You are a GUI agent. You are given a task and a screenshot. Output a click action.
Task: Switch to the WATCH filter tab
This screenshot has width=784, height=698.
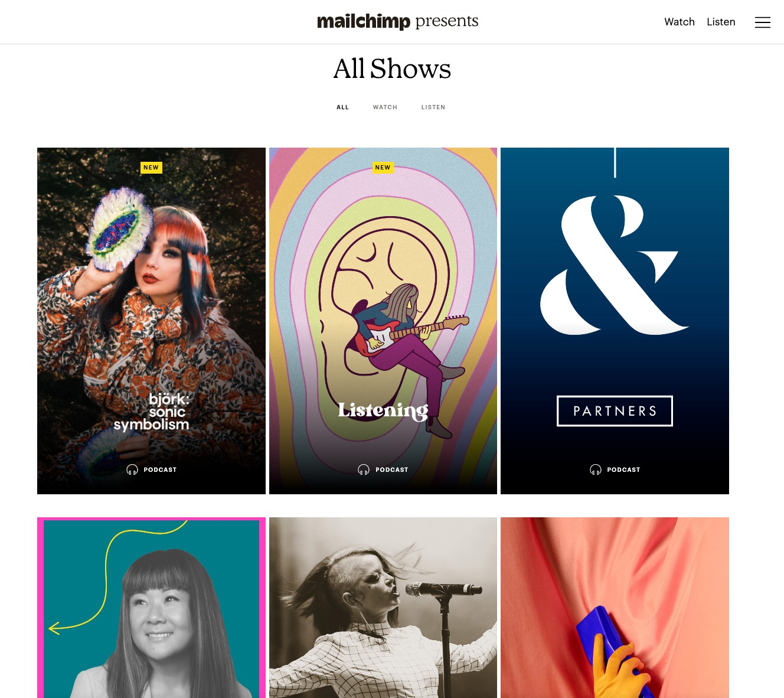pyautogui.click(x=385, y=107)
